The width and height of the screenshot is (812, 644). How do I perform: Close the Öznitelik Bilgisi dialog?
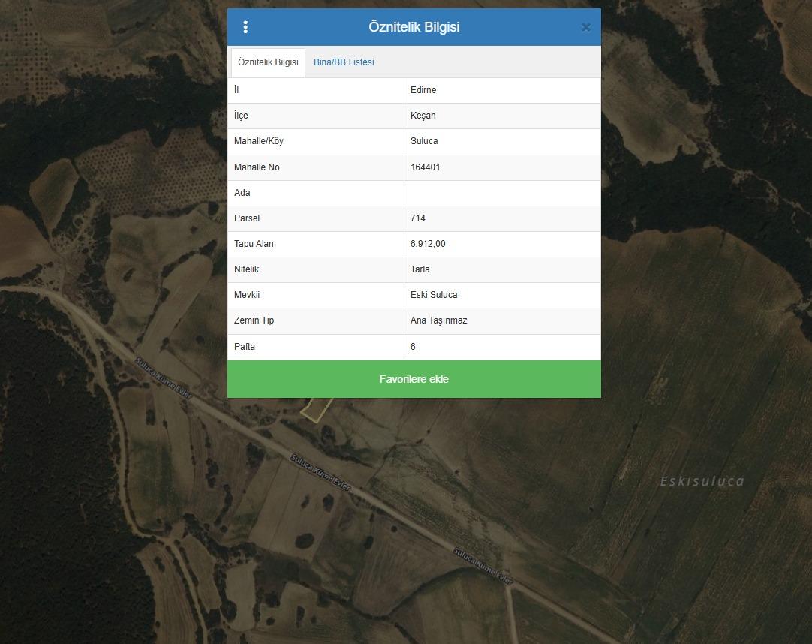click(585, 28)
